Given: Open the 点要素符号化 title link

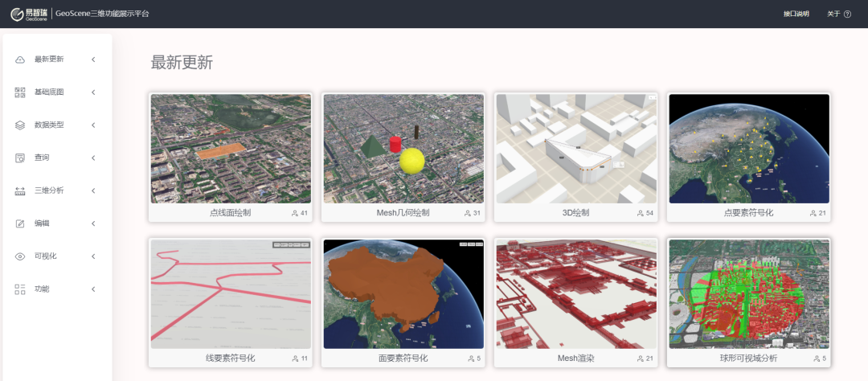Looking at the screenshot, I should 748,213.
